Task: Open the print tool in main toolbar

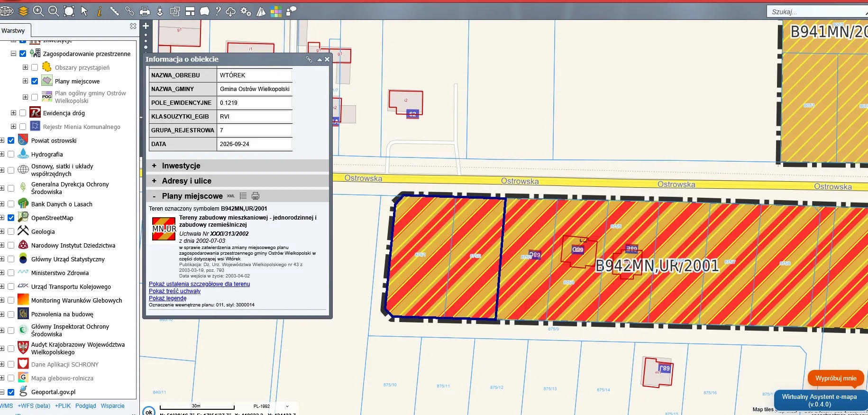Action: pos(145,11)
